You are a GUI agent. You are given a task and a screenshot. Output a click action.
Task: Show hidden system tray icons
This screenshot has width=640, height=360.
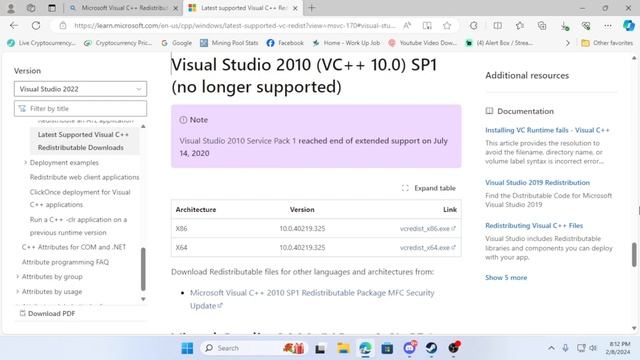551,348
